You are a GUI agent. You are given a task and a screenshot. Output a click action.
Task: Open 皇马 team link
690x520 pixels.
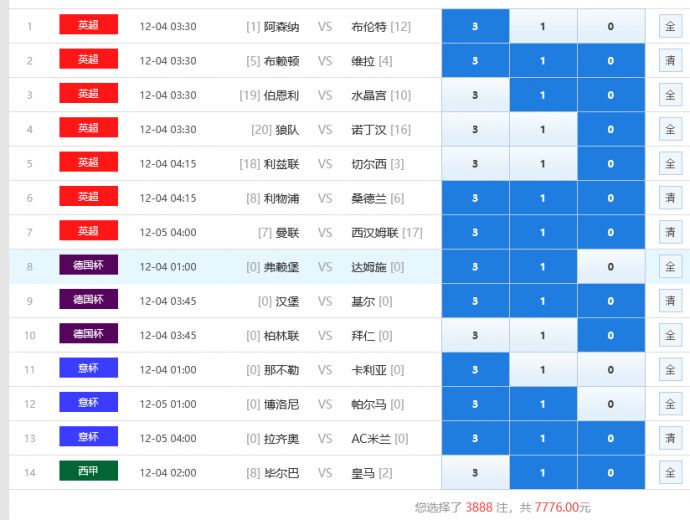(363, 473)
